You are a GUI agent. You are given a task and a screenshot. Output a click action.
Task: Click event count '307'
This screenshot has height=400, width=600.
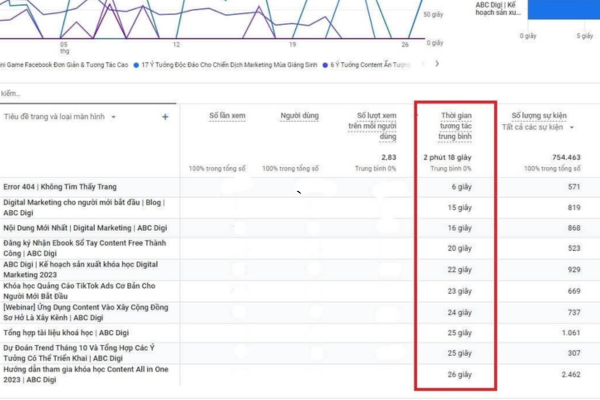574,353
